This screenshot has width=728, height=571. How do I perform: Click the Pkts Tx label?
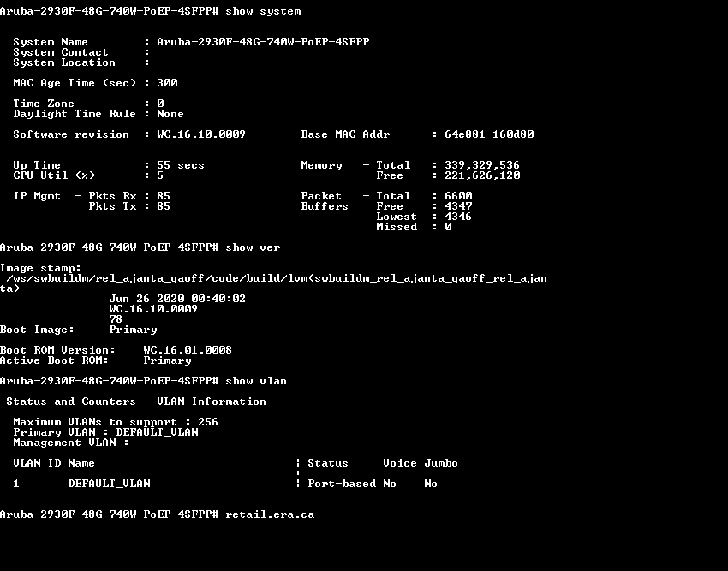tap(113, 206)
